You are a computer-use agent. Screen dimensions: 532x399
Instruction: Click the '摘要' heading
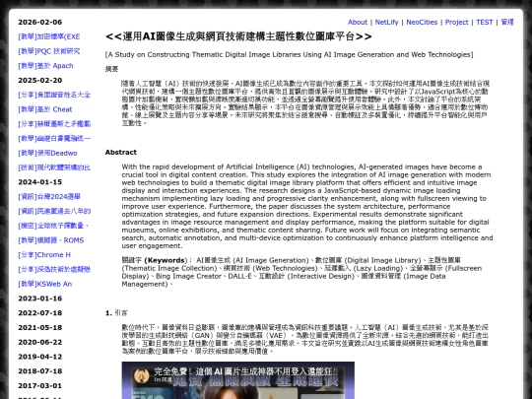(x=111, y=69)
